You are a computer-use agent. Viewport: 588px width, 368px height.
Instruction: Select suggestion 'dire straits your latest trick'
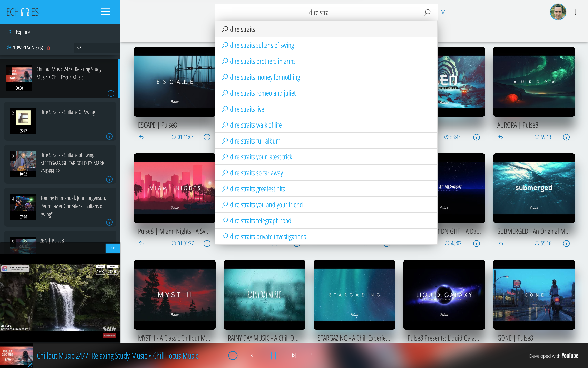326,157
